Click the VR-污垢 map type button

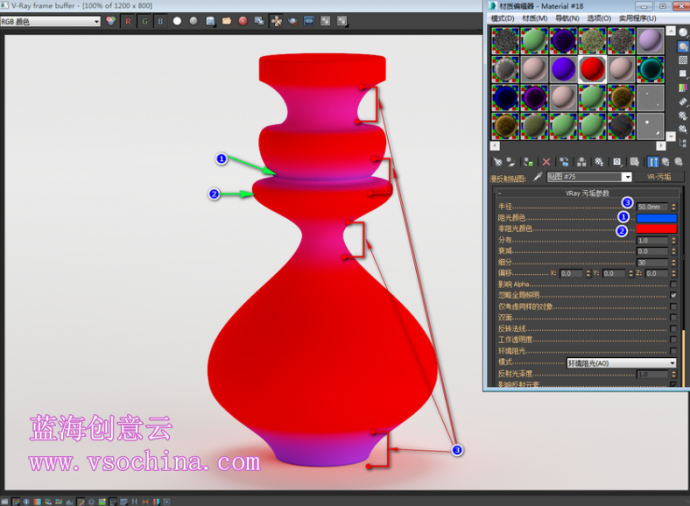point(659,177)
